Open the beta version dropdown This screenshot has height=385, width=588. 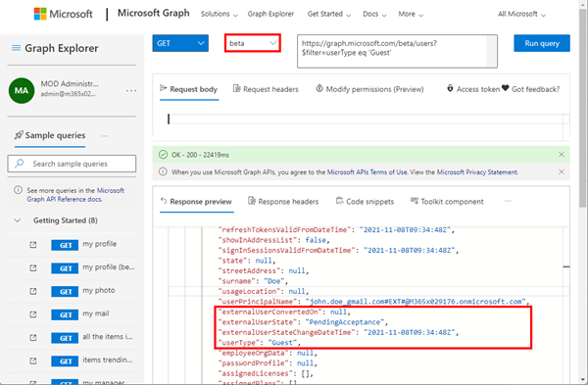pos(253,43)
